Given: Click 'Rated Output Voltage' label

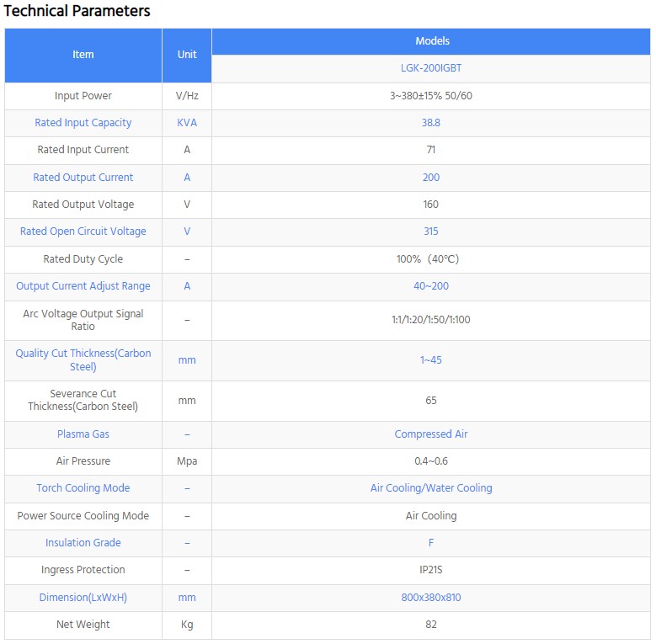Looking at the screenshot, I should [x=83, y=204].
